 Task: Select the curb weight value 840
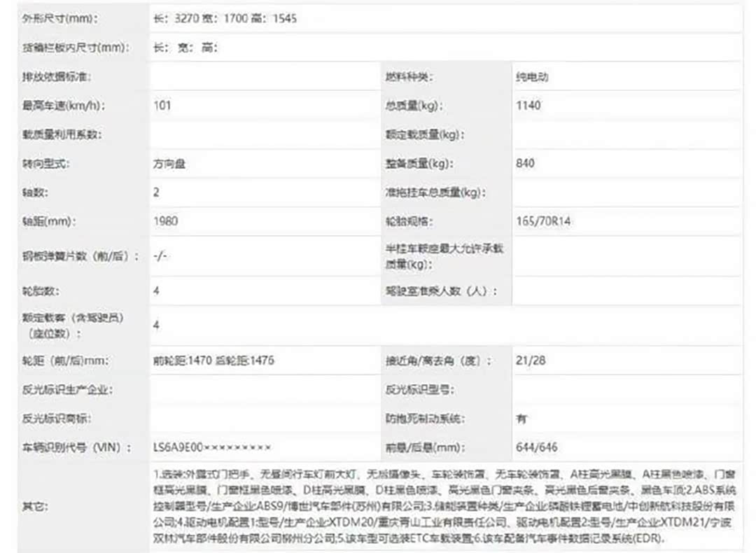click(x=525, y=163)
